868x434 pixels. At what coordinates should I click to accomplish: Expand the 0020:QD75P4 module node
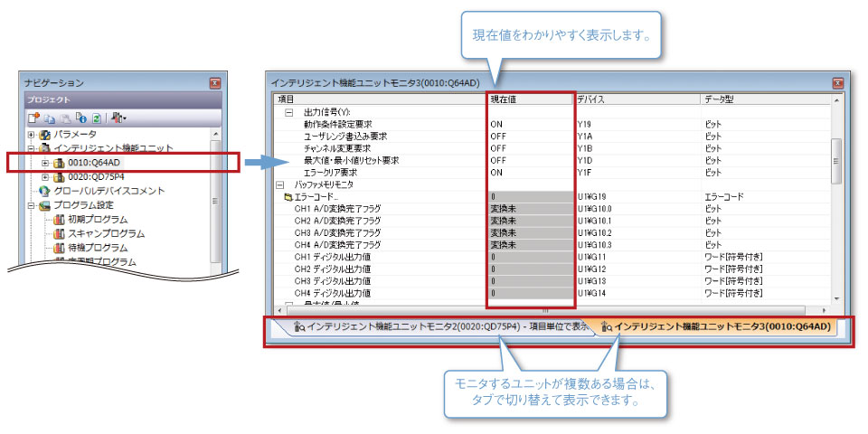click(x=45, y=177)
